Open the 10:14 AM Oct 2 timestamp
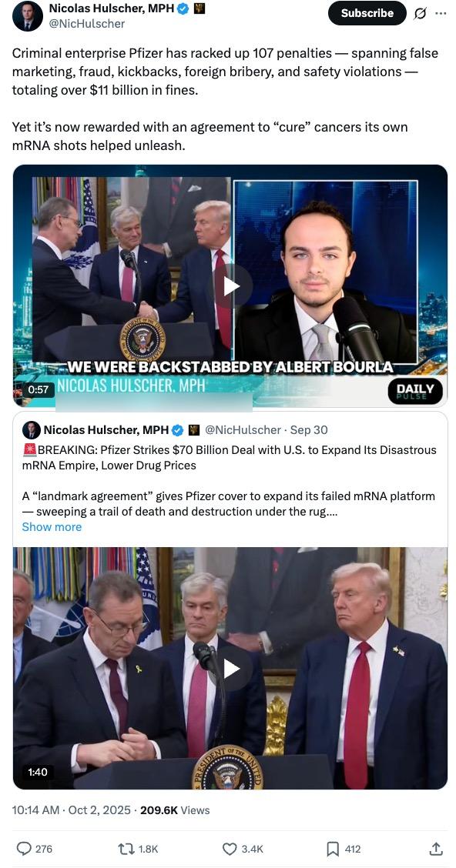Viewport: 456px width, 868px height. coord(72,810)
